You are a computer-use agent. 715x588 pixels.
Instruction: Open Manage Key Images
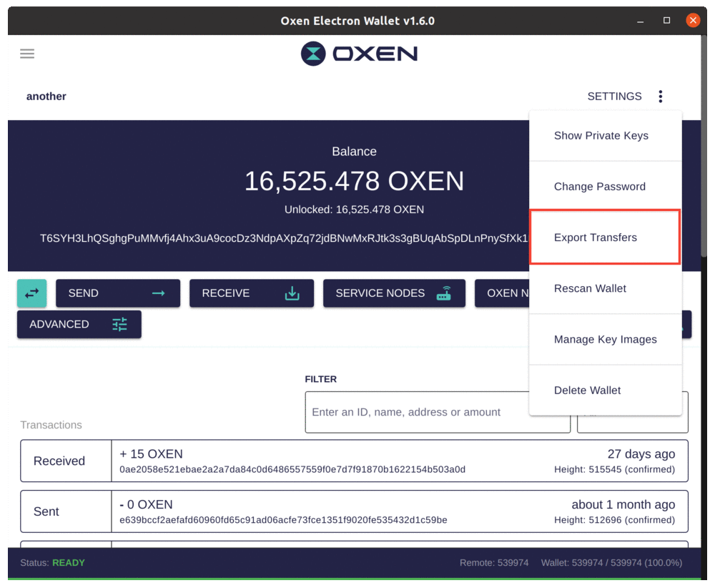[x=605, y=339]
